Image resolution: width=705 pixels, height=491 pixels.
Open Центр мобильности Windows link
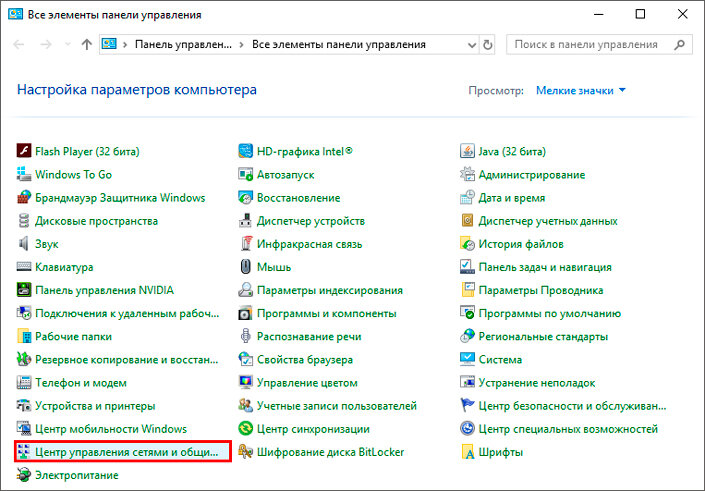coord(111,429)
